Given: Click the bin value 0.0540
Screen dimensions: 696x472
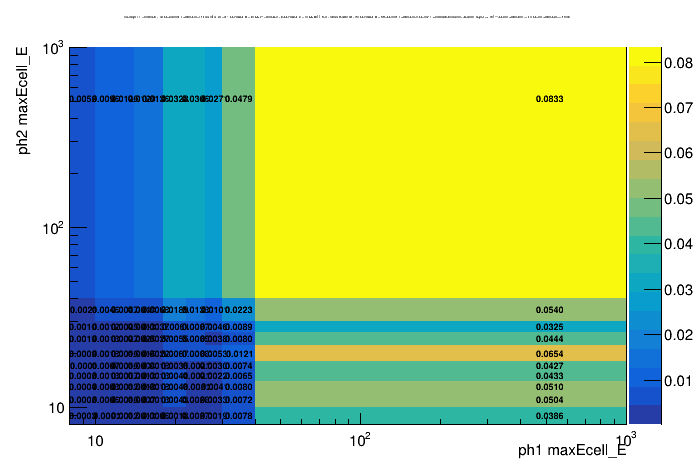Looking at the screenshot, I should [x=549, y=310].
